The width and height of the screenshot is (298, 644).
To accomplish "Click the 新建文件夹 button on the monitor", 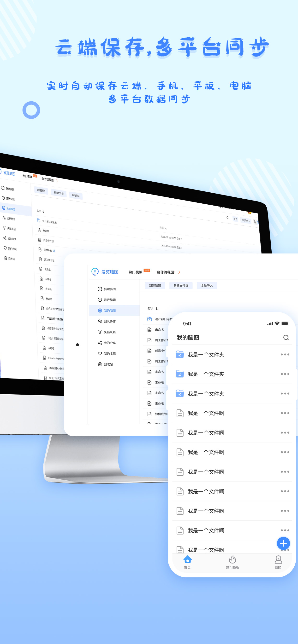I will click(59, 193).
